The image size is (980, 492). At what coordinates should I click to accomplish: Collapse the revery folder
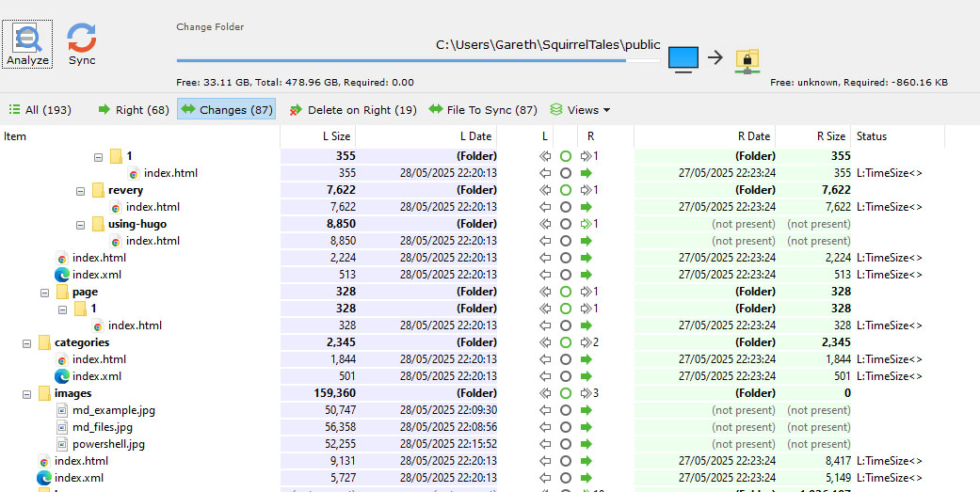click(80, 190)
